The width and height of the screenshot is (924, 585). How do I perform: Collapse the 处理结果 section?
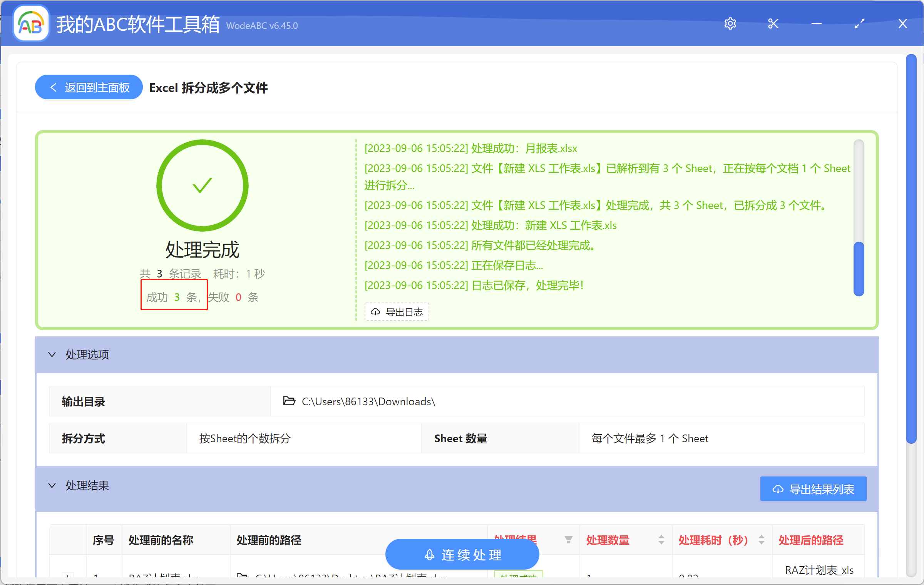(x=53, y=485)
